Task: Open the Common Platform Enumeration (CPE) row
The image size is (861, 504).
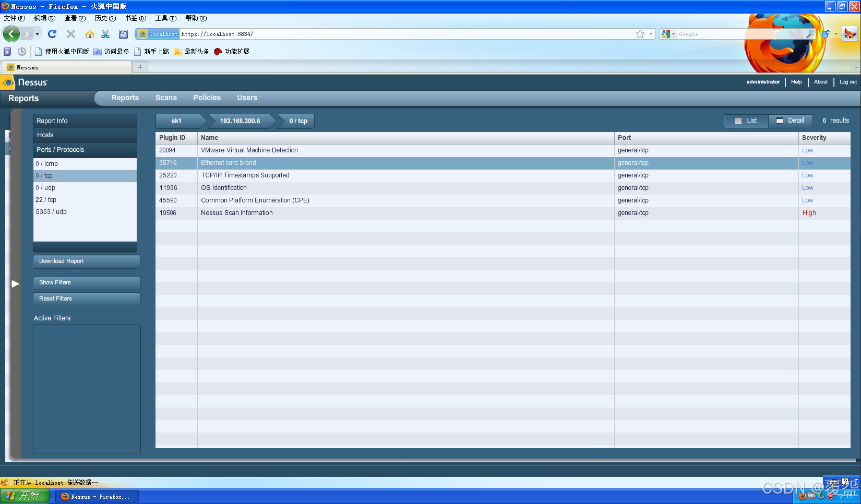Action: pyautogui.click(x=503, y=200)
